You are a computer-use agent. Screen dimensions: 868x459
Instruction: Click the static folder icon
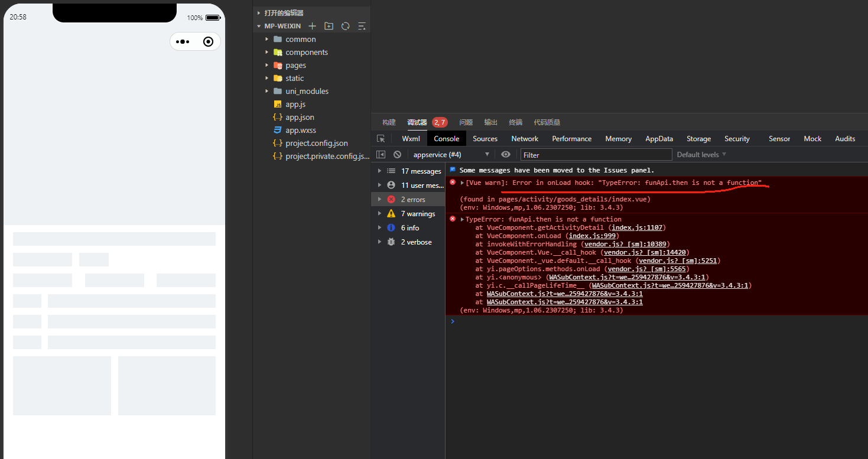[278, 78]
